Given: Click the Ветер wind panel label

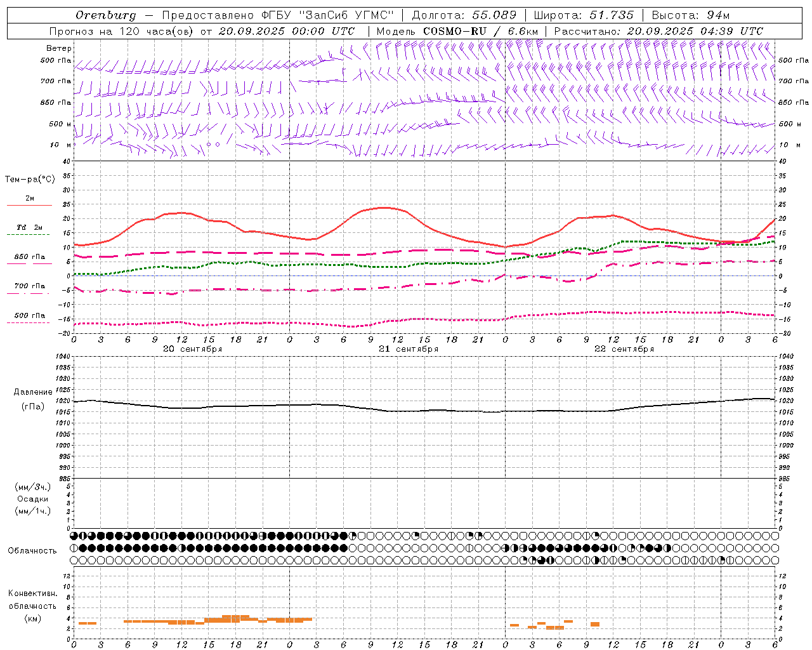Looking at the screenshot, I should tap(59, 48).
